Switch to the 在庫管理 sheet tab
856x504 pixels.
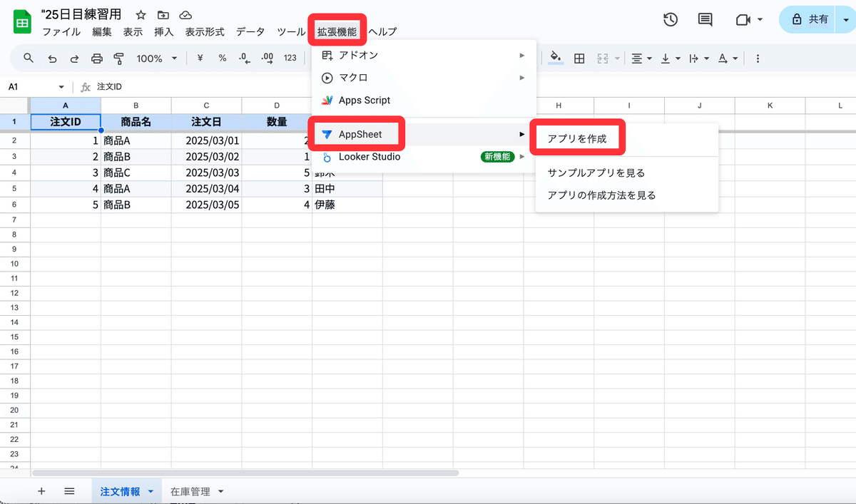[x=190, y=491]
